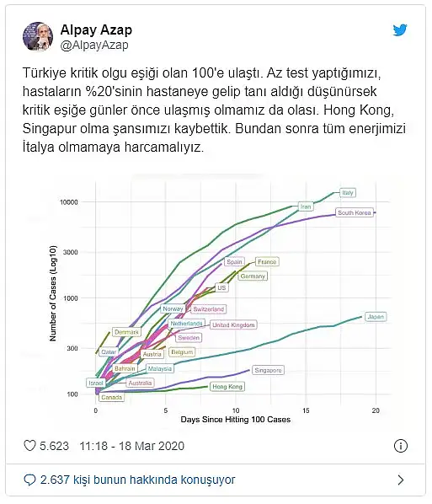Expand conversation with right chevron arrow
Image resolution: width=432 pixels, height=504 pixels.
click(401, 480)
